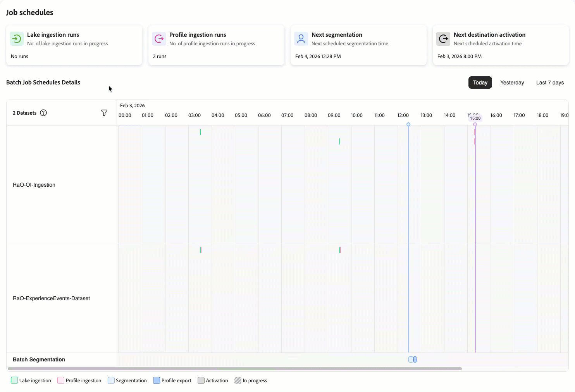Click the hatched In progress legend icon
The image size is (575, 392).
238,380
